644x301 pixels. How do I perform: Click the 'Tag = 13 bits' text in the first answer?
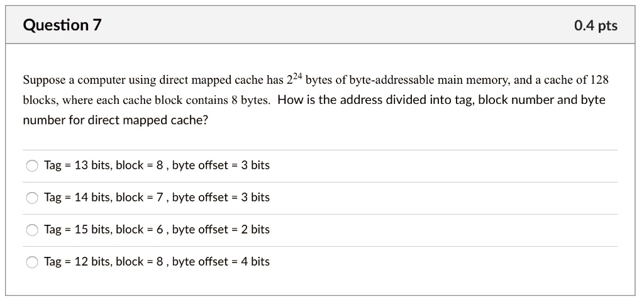point(77,166)
